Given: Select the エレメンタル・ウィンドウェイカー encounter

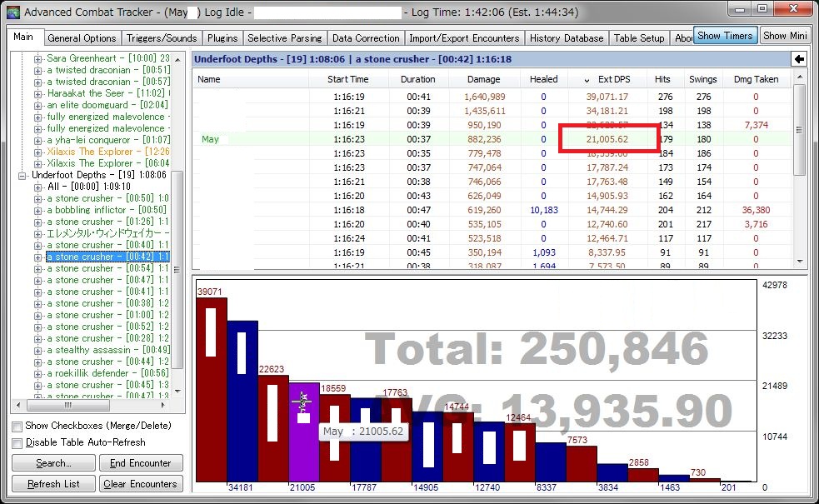Looking at the screenshot, I should pyautogui.click(x=107, y=233).
